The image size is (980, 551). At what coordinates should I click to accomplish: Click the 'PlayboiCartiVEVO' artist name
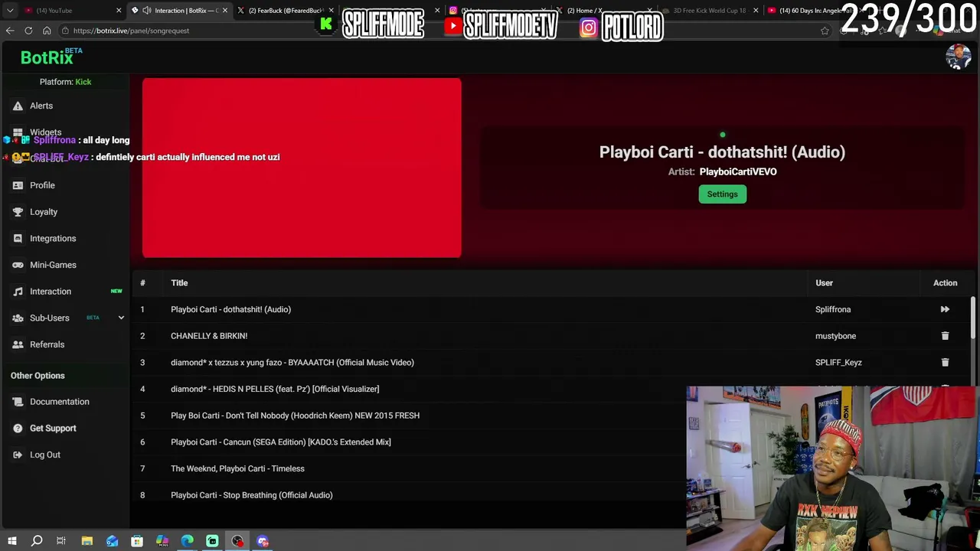point(738,171)
